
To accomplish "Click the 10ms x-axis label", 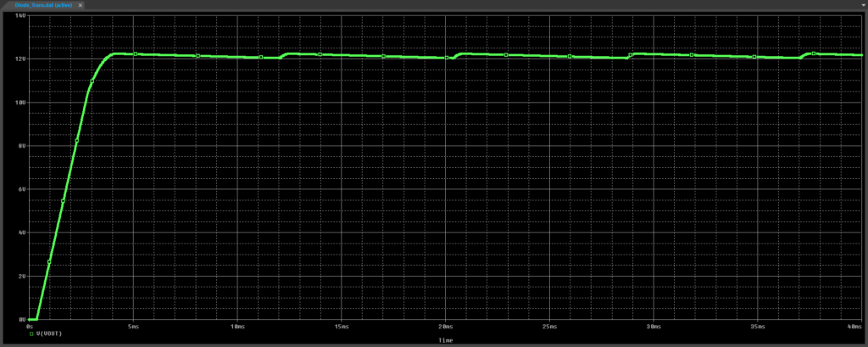I will point(237,327).
